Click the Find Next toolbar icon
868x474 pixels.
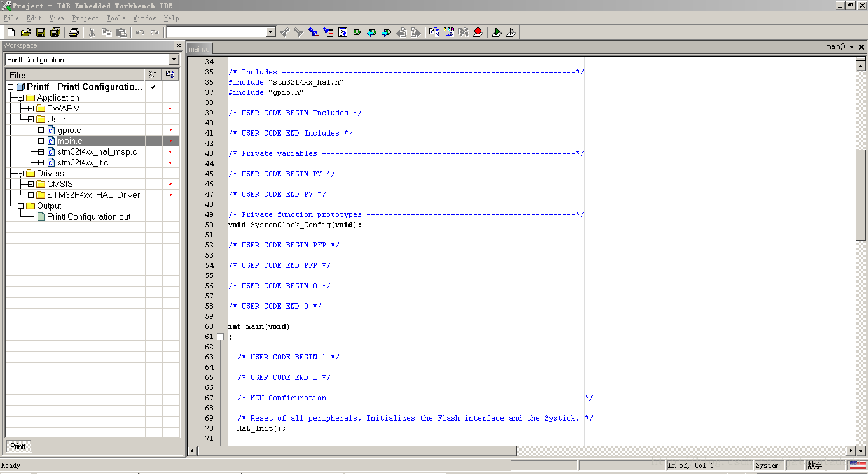pos(298,32)
